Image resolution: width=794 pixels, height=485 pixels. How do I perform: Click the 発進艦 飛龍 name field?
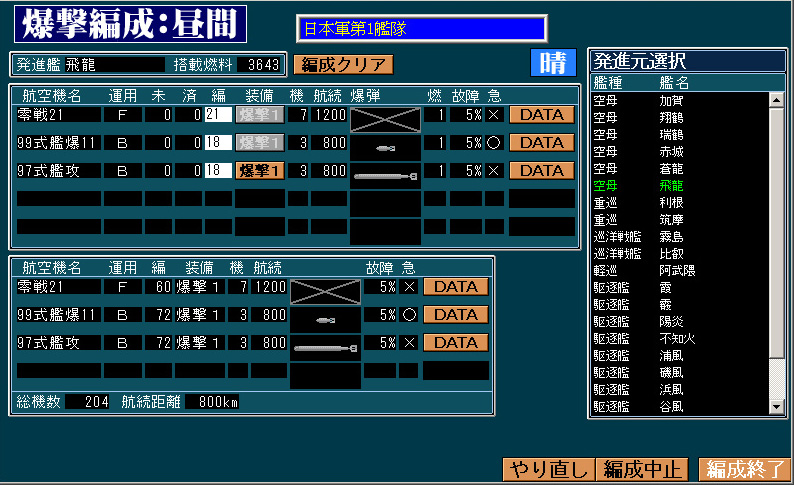[x=114, y=64]
